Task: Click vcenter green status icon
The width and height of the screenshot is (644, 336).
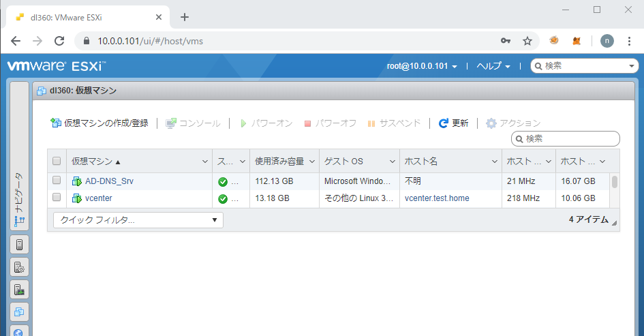Action: (x=223, y=199)
